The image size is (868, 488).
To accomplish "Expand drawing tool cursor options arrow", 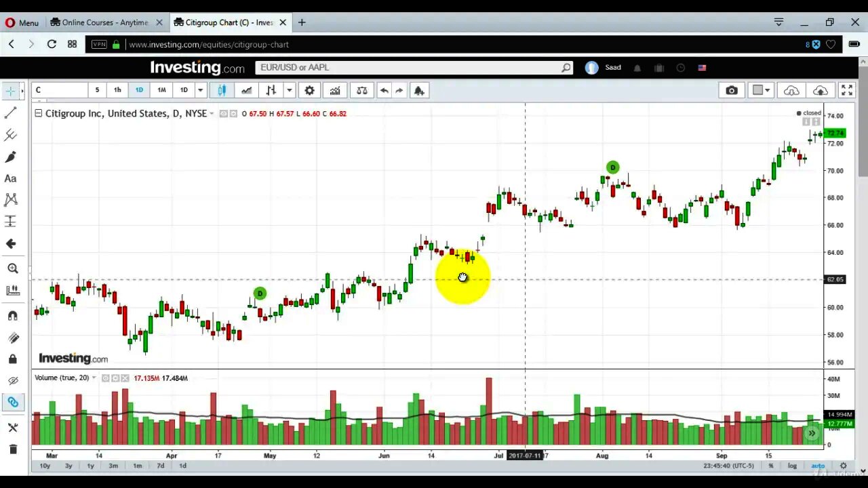I will (23, 91).
